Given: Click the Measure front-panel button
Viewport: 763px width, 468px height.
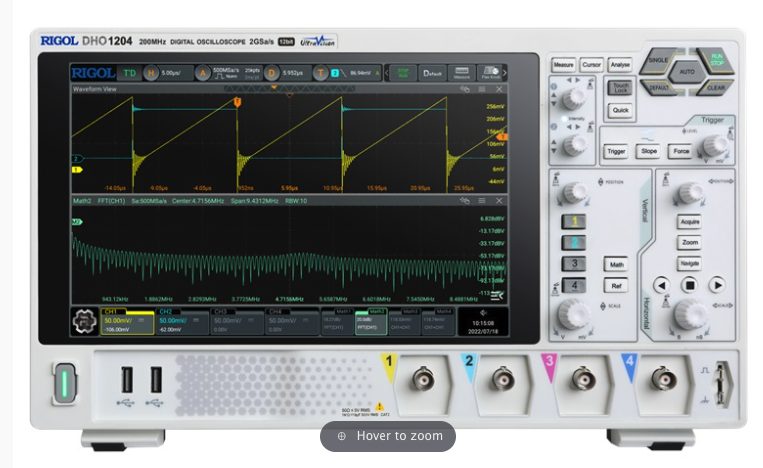Looking at the screenshot, I should tap(563, 65).
